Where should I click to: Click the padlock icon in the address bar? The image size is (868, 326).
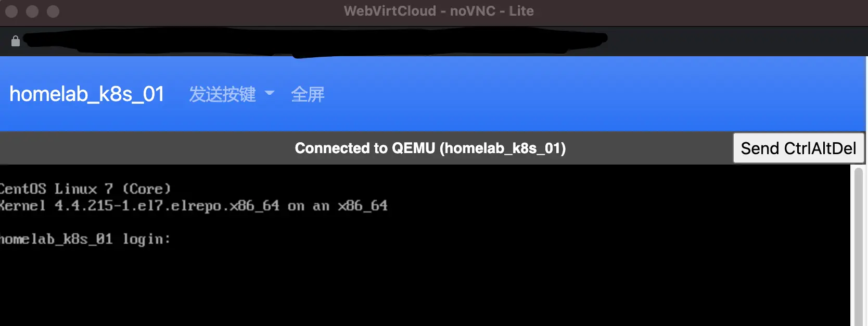pos(16,41)
